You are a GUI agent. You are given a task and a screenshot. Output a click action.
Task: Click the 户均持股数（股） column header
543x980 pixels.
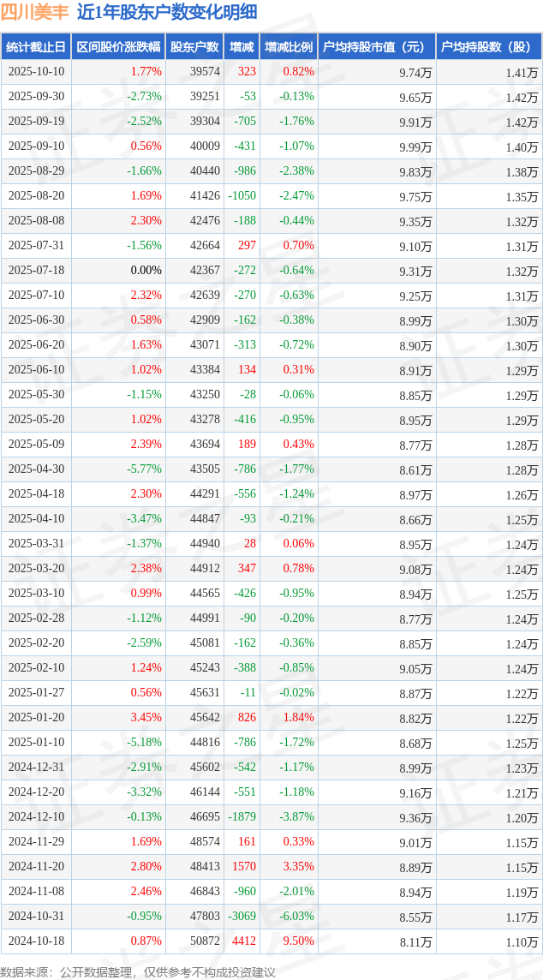pos(488,47)
